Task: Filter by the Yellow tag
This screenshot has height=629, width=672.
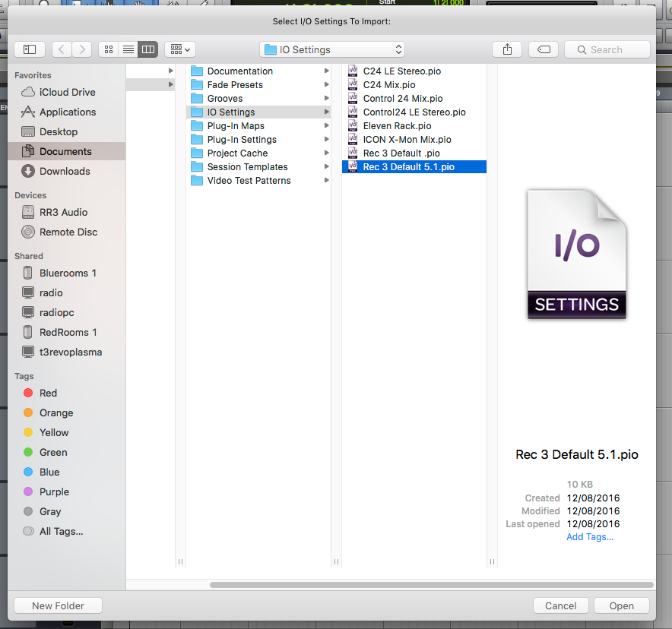Action: click(x=66, y=432)
